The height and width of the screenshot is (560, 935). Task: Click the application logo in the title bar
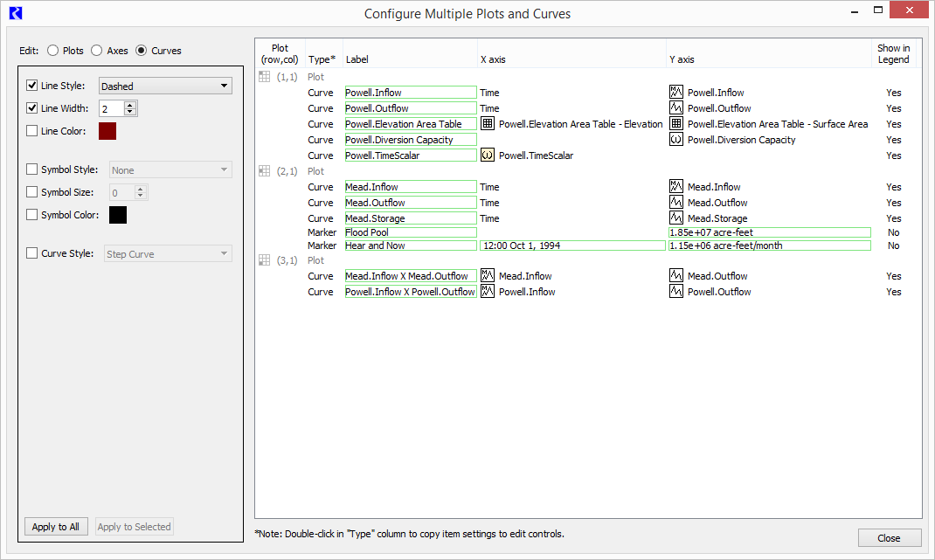pos(16,13)
